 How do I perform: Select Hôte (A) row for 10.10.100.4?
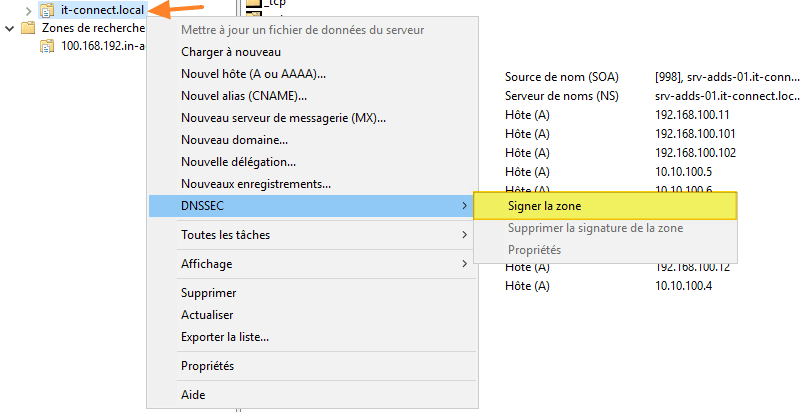(x=527, y=286)
